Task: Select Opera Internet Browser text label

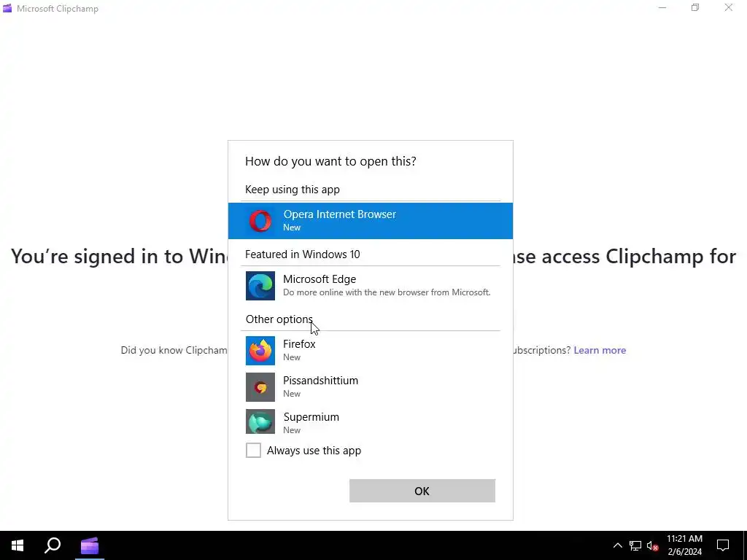Action: tap(340, 214)
